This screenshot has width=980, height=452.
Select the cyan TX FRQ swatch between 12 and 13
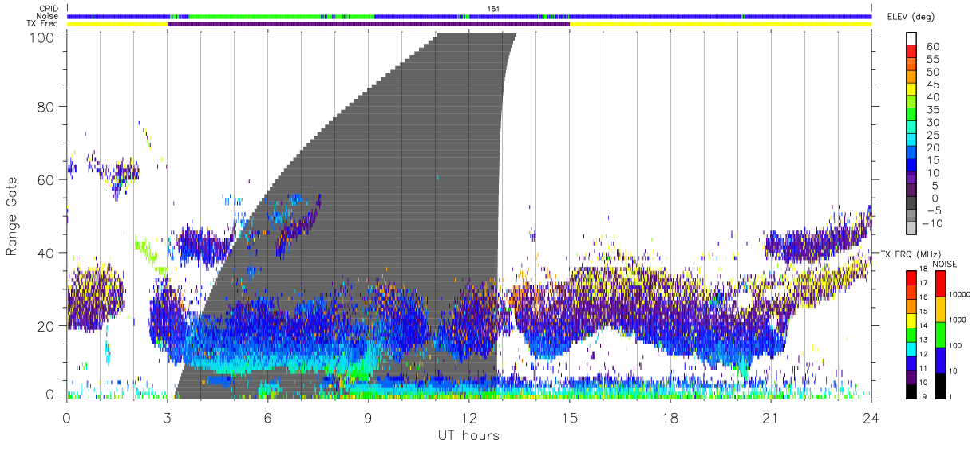[x=911, y=348]
